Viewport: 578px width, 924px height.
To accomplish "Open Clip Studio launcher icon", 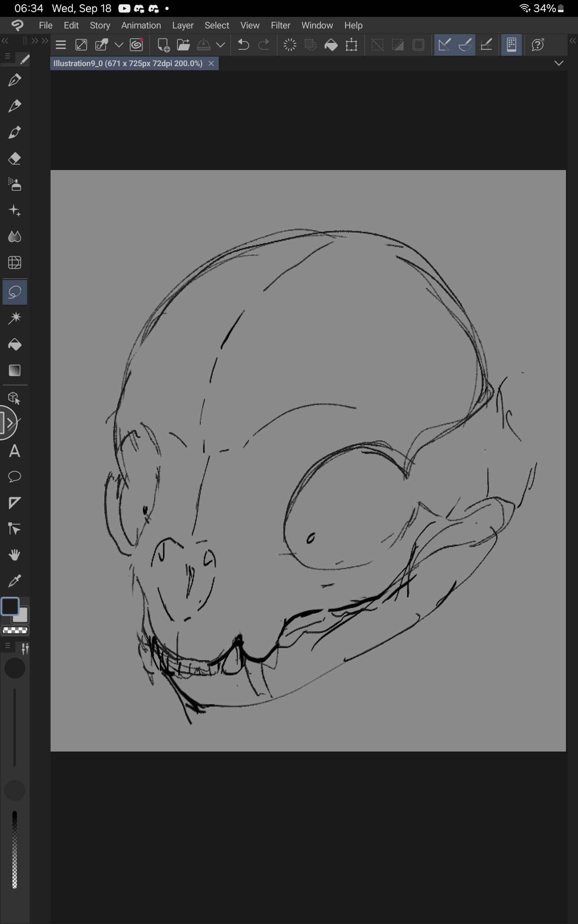I will [17, 25].
